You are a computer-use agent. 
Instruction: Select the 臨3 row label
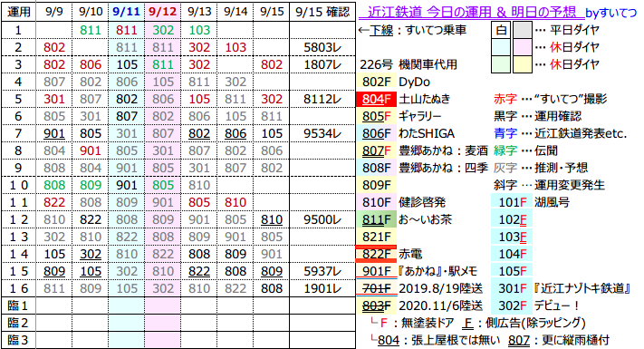pyautogui.click(x=18, y=340)
